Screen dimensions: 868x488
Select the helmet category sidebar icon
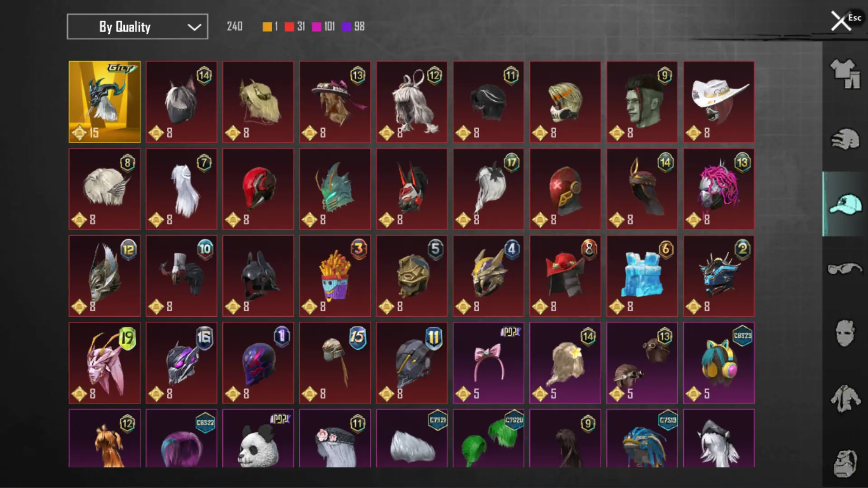tap(845, 139)
